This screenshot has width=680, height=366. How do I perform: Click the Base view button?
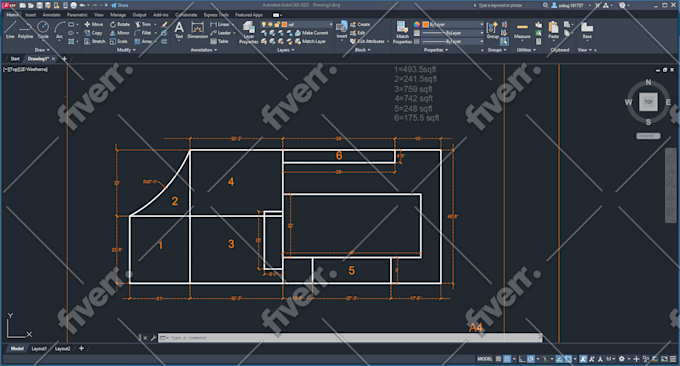[587, 30]
